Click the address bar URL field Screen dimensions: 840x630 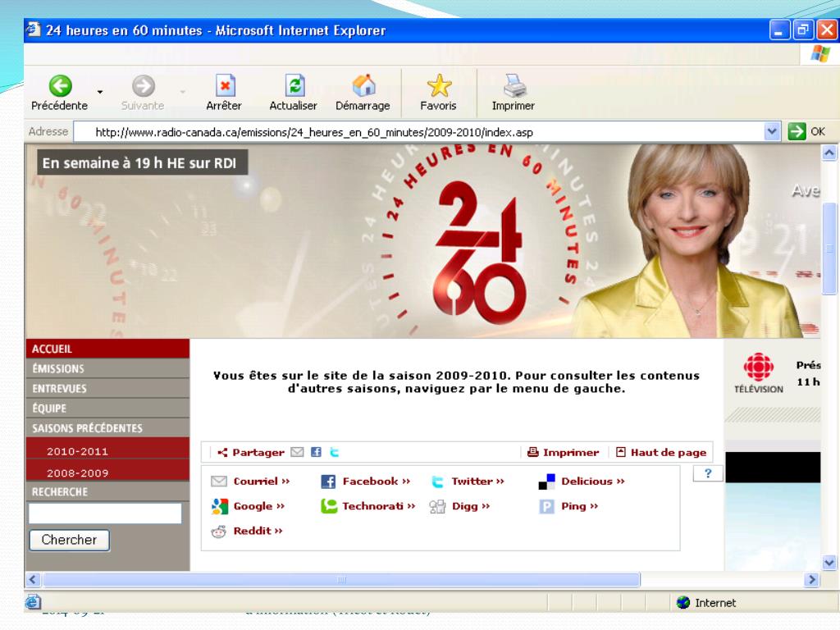419,132
